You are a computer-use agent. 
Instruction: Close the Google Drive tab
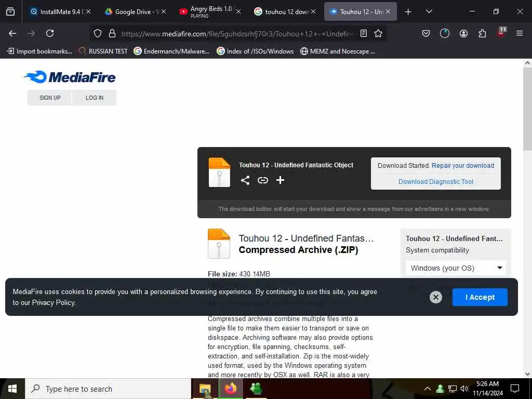(164, 11)
